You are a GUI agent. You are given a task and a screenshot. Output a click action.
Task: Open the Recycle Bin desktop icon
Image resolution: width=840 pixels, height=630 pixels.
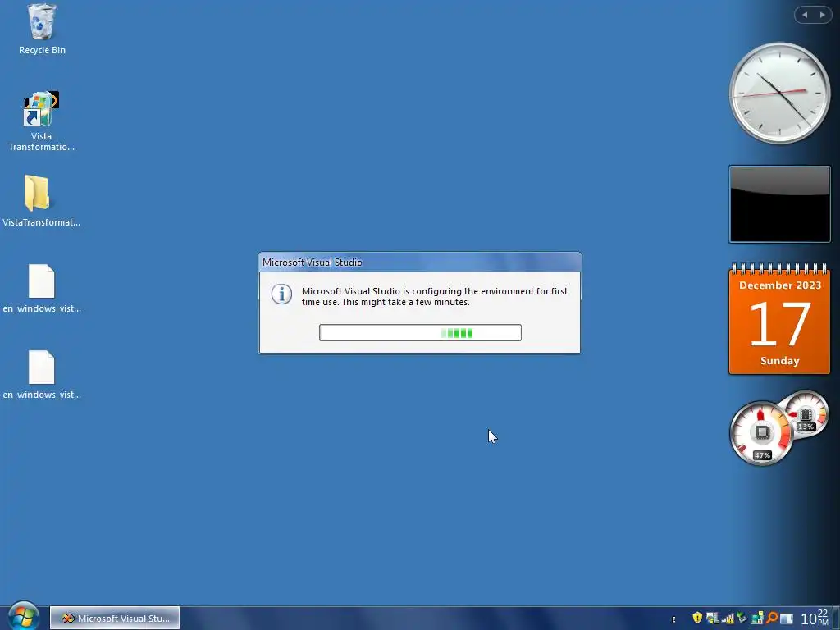coord(42,29)
